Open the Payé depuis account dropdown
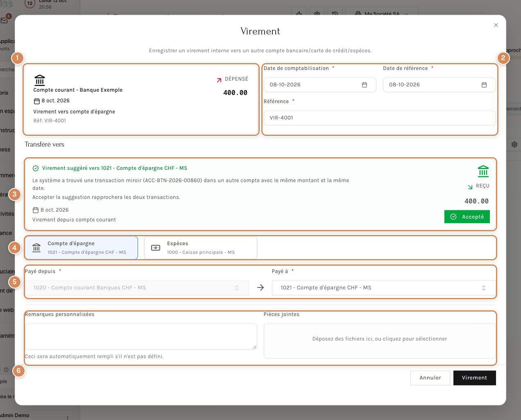 coord(137,288)
